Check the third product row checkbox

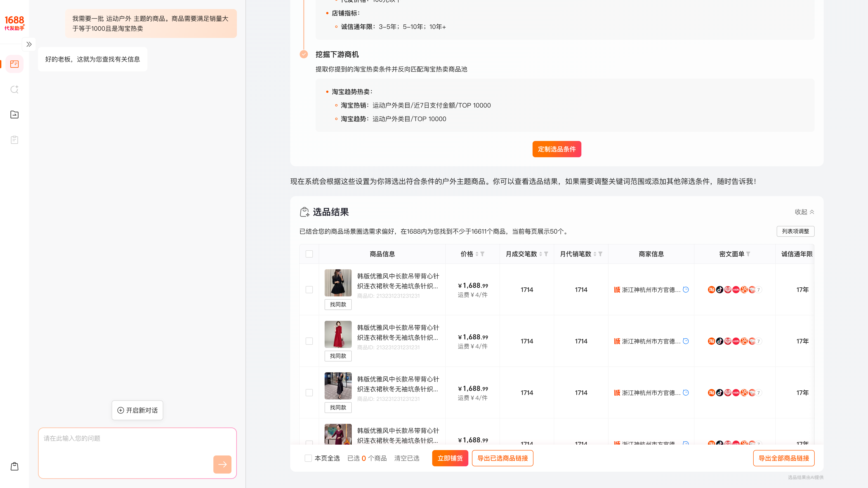(x=309, y=393)
